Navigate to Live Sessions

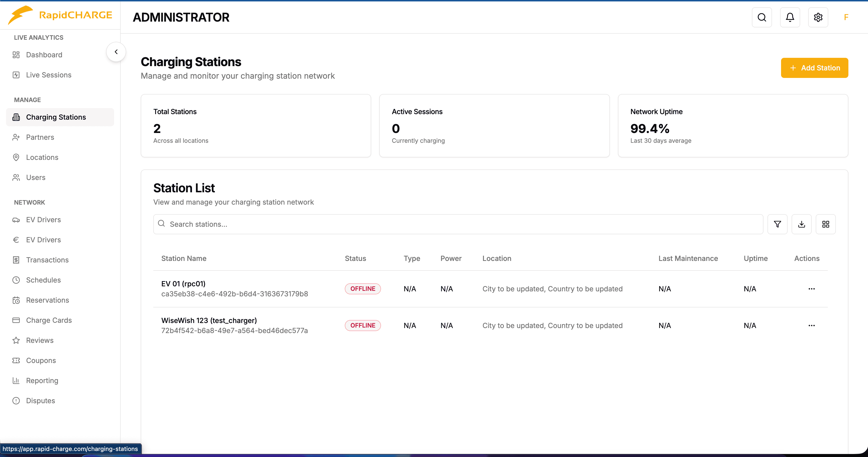tap(49, 75)
